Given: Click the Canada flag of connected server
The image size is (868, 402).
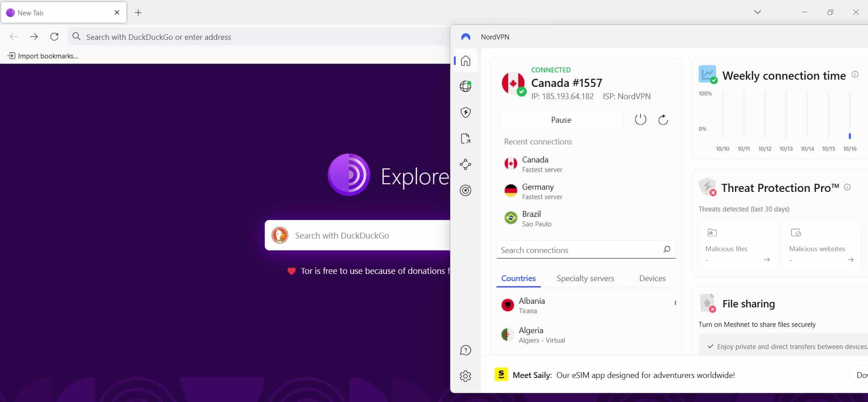Looking at the screenshot, I should point(513,83).
